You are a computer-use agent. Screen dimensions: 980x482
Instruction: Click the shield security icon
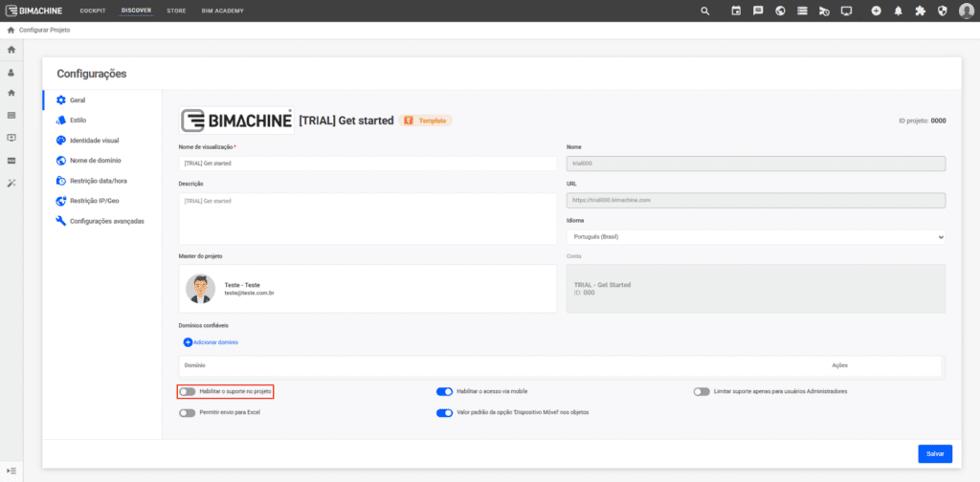[943, 11]
